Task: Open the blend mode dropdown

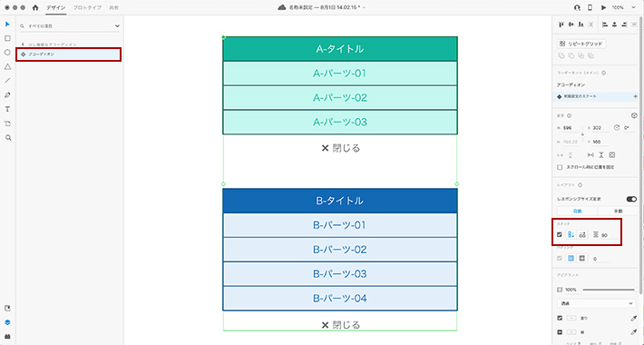Action: [x=596, y=303]
